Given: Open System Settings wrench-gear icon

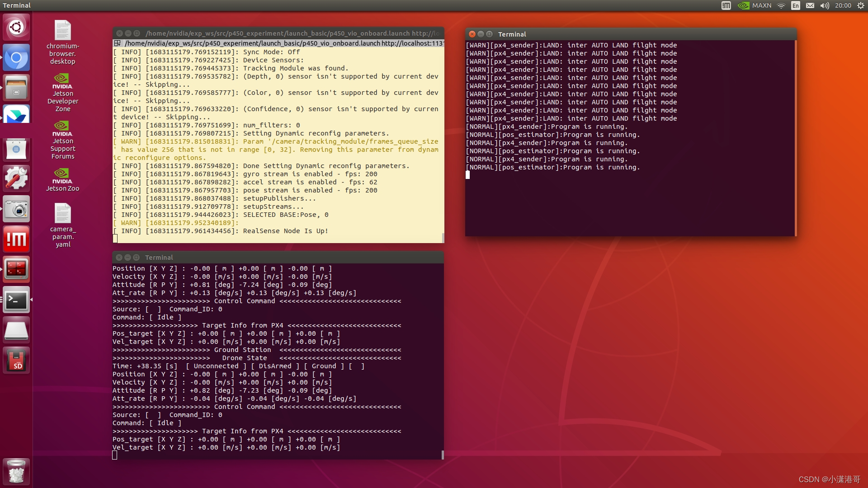Looking at the screenshot, I should [16, 178].
